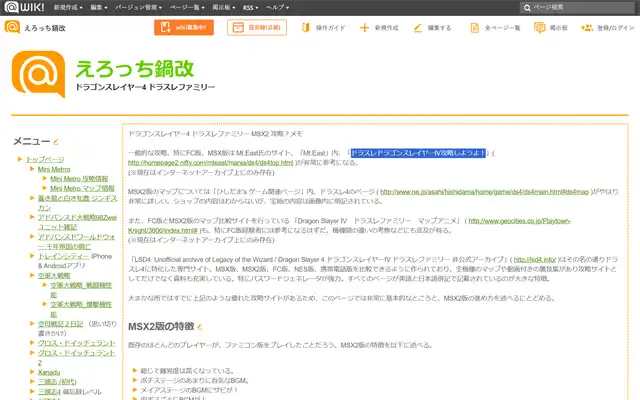Open アドバンスドワールドウォー 千年帝国の興亡 link
Image resolution: width=640 pixels, height=400 pixels.
(x=76, y=242)
